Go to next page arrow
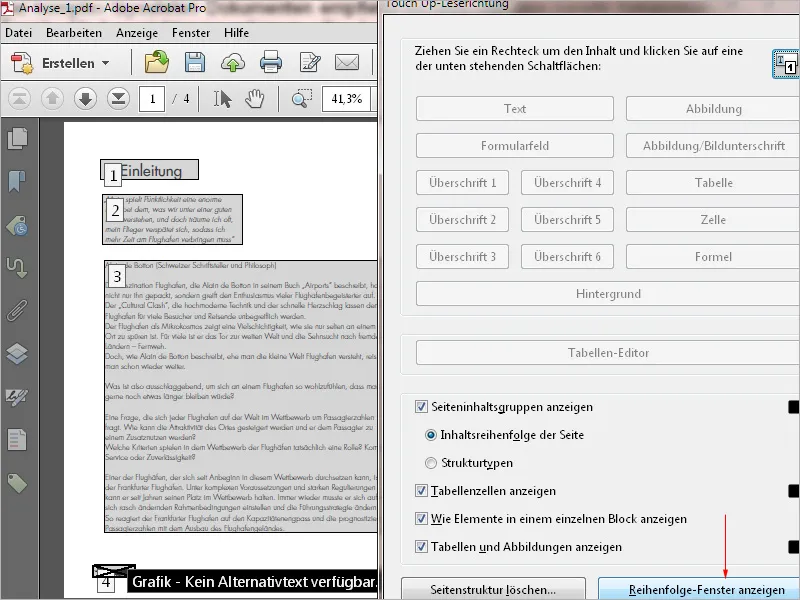 [x=85, y=98]
